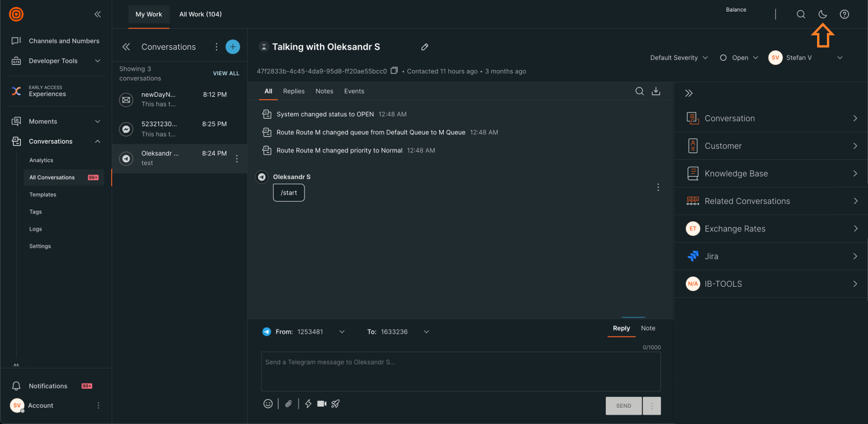Open the 52321230... Messenger conversation

click(x=179, y=129)
